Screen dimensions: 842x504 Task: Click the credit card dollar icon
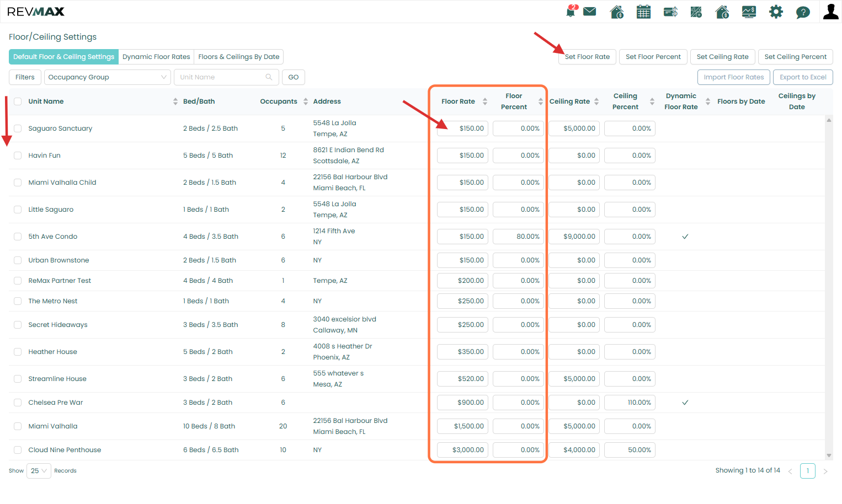coord(670,12)
